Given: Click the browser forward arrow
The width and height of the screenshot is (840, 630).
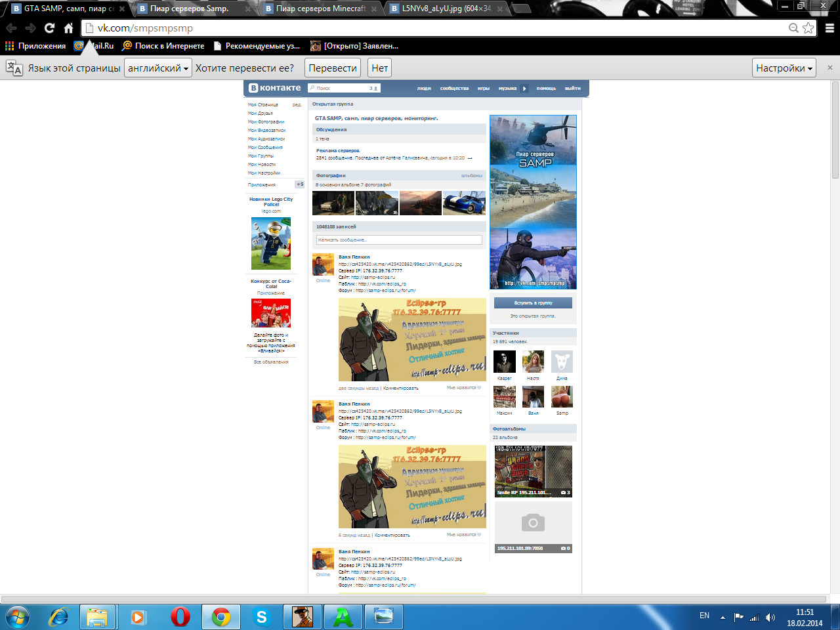Looking at the screenshot, I should point(30,28).
